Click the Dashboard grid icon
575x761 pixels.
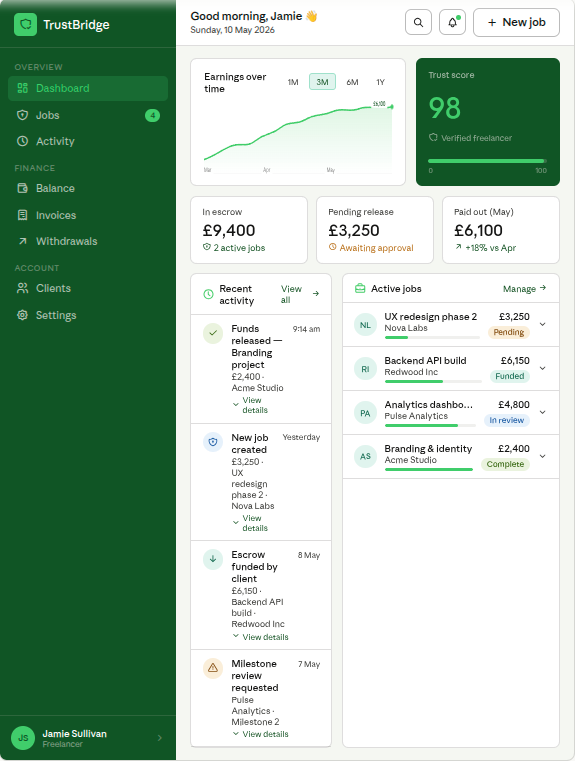tap(22, 88)
